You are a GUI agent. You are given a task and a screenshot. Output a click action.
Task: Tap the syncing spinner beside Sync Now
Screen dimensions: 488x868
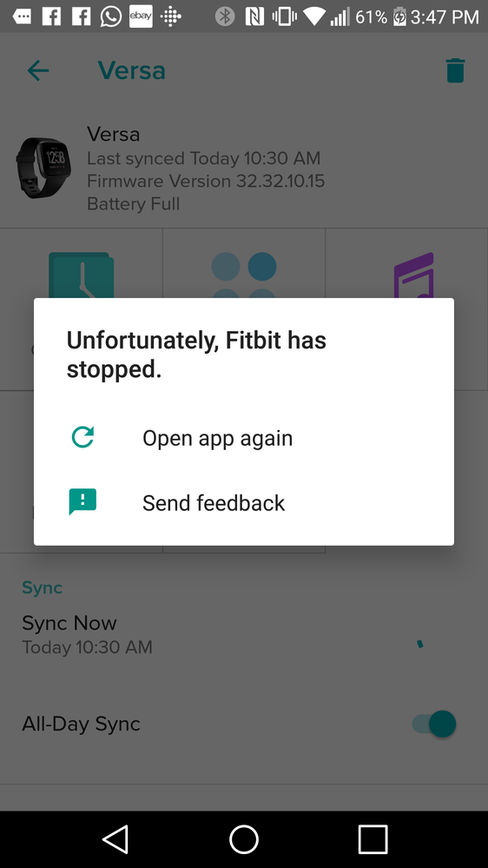420,643
